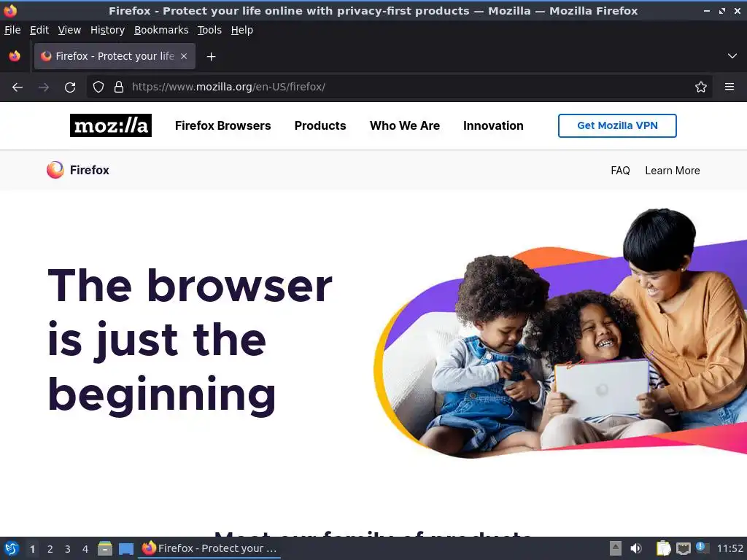Open a new tab with plus button
The width and height of the screenshot is (747, 560).
coord(211,57)
